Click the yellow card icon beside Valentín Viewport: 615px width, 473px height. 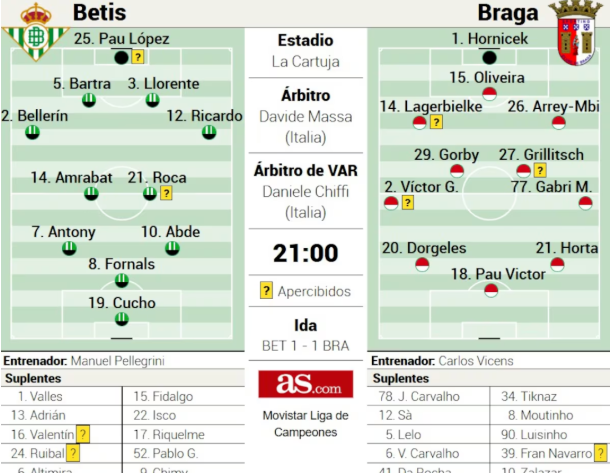click(x=83, y=434)
